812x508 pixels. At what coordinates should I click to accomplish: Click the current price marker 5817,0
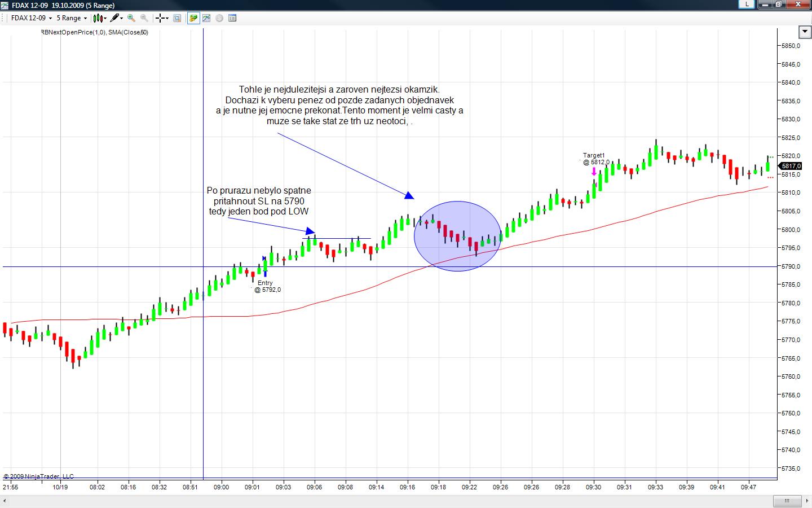click(790, 166)
